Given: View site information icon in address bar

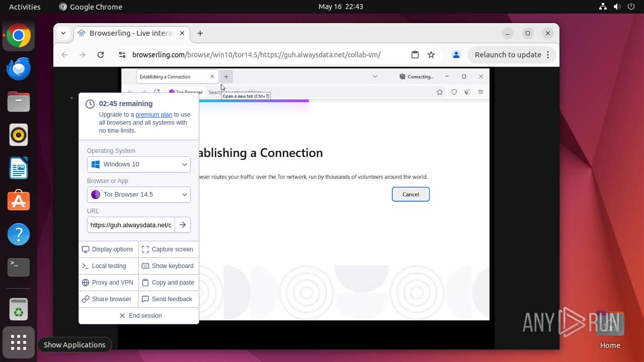Looking at the screenshot, I should (x=122, y=55).
